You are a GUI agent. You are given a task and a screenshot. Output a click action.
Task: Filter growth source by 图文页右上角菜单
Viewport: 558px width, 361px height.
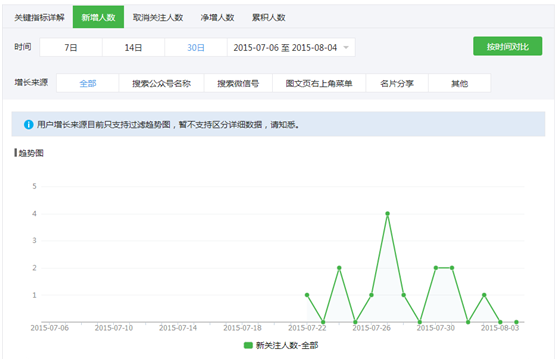319,83
